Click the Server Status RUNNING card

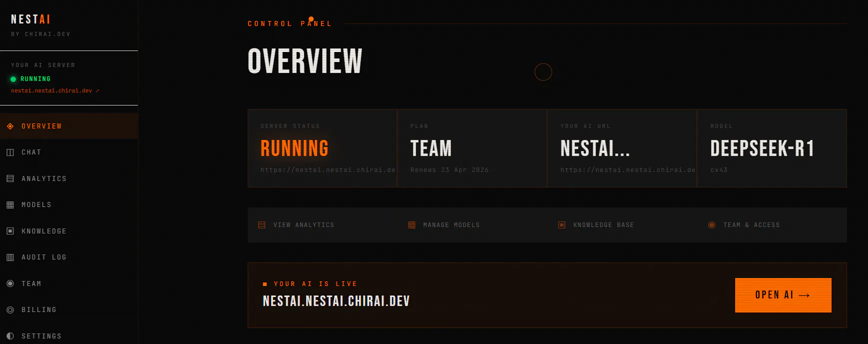pos(323,148)
